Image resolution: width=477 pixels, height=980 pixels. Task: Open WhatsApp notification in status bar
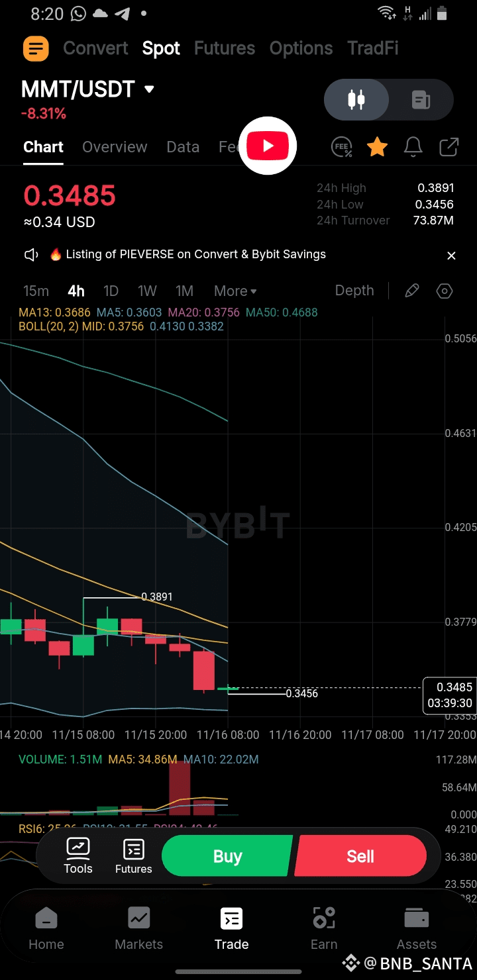79,13
